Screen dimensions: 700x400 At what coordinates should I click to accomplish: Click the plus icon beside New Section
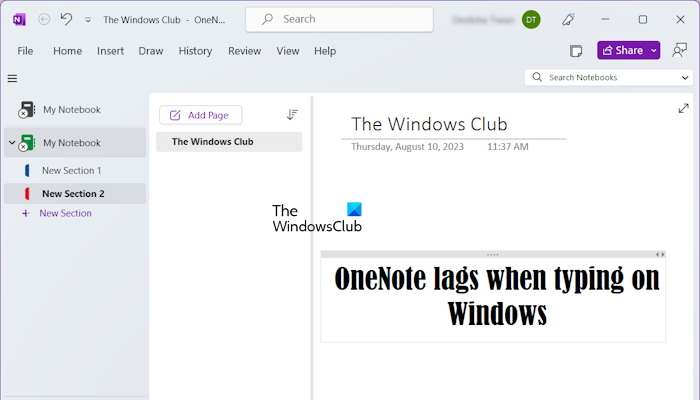pyautogui.click(x=26, y=213)
